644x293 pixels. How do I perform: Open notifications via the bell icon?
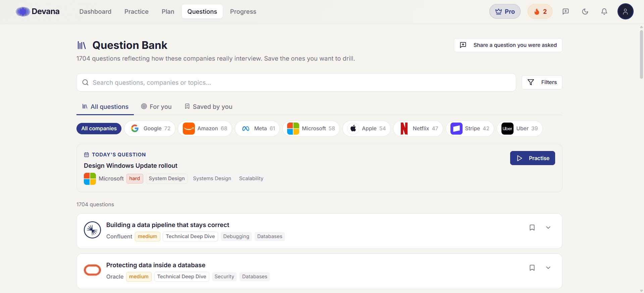(604, 12)
